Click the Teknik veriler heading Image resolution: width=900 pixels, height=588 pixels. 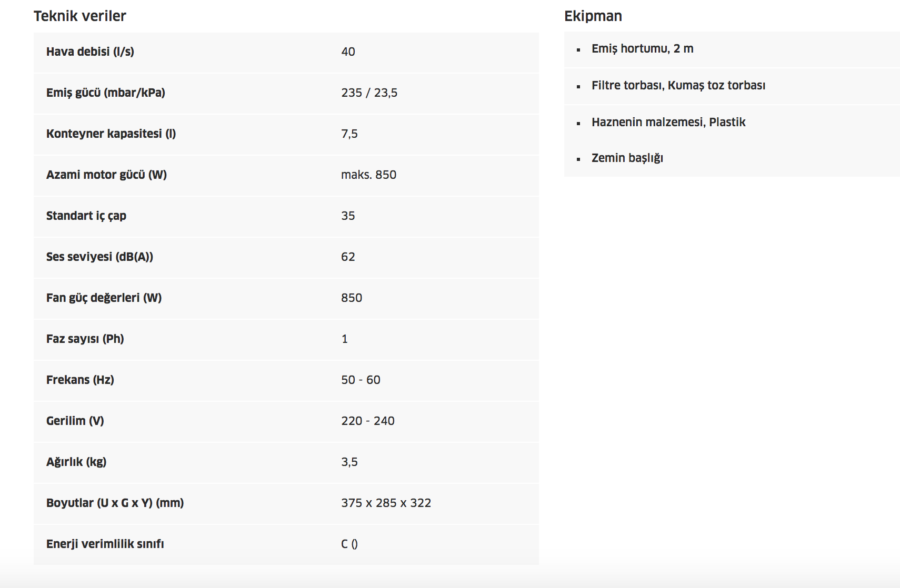(80, 16)
